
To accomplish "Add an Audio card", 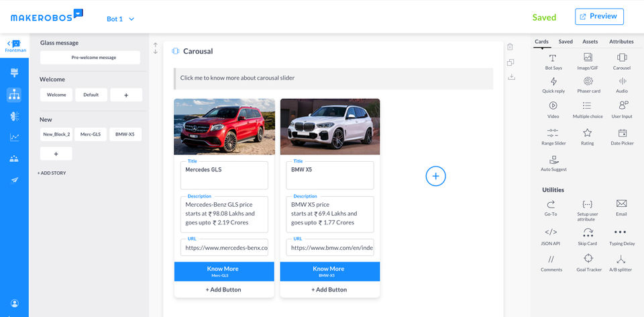I will tap(622, 85).
